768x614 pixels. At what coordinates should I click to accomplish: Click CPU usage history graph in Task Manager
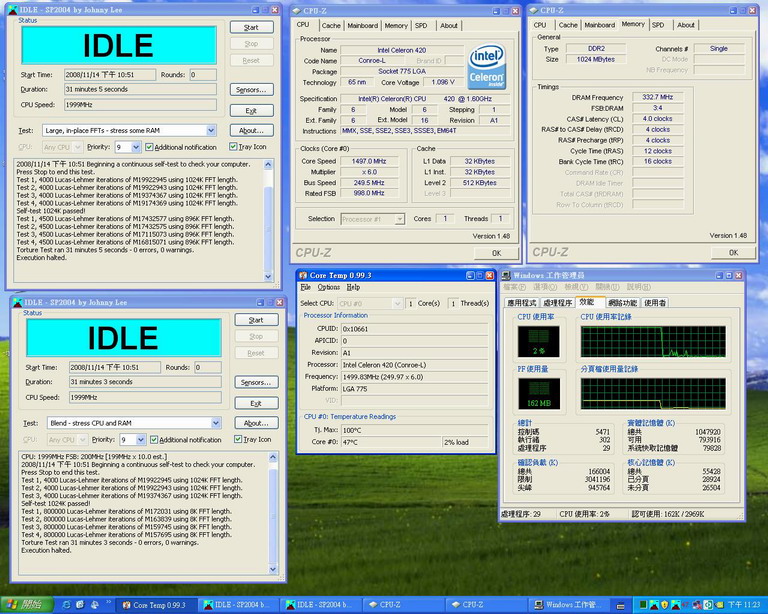pyautogui.click(x=653, y=341)
